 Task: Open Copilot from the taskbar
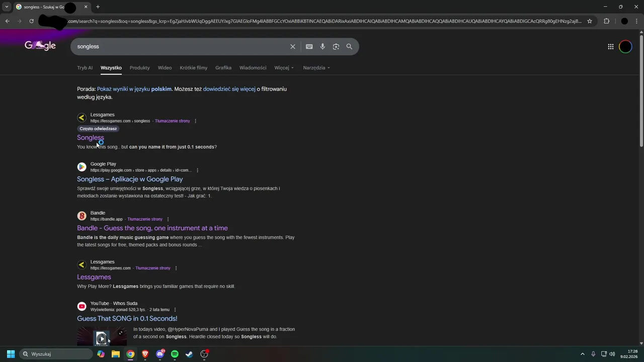point(101,354)
